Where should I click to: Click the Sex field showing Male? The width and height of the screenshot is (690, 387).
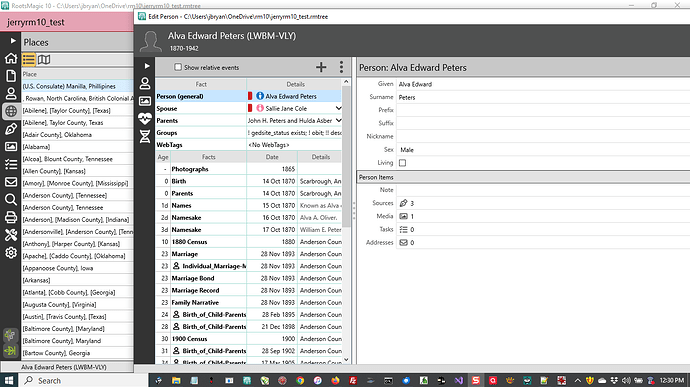coord(543,150)
